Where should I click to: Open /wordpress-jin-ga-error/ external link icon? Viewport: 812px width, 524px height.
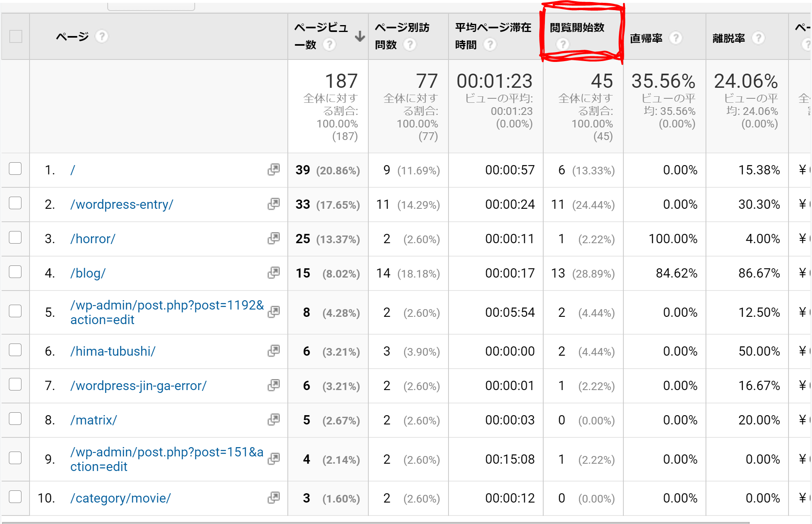(x=274, y=385)
